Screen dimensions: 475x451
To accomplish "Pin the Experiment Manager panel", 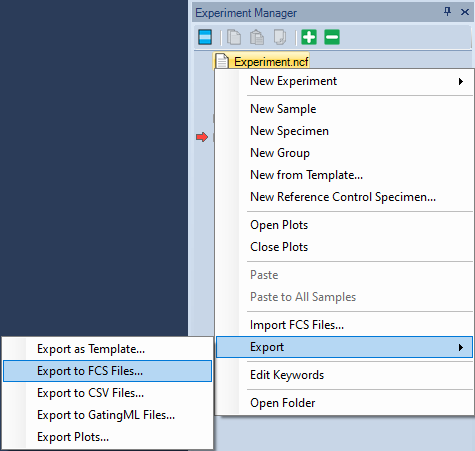I will point(447,12).
